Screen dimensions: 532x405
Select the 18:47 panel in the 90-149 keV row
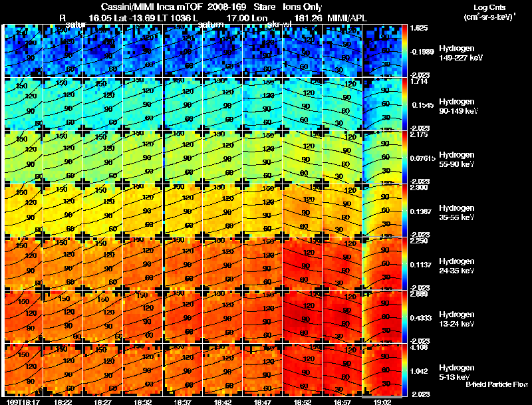(262, 104)
